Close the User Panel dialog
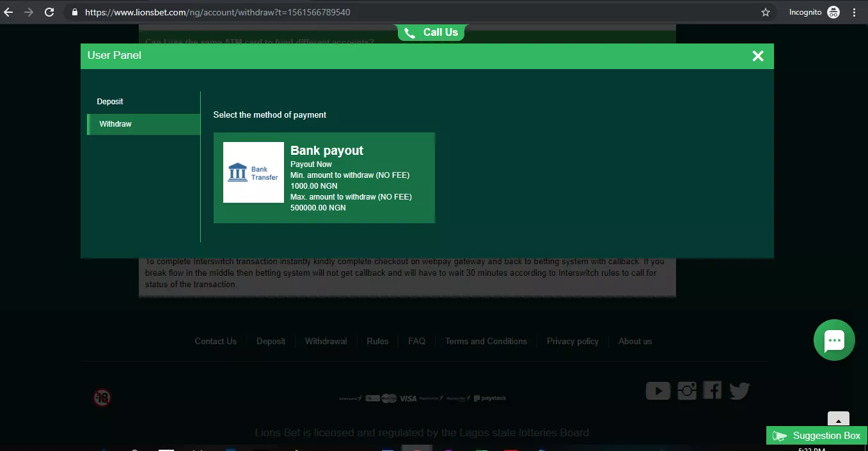The image size is (868, 451). (x=757, y=56)
